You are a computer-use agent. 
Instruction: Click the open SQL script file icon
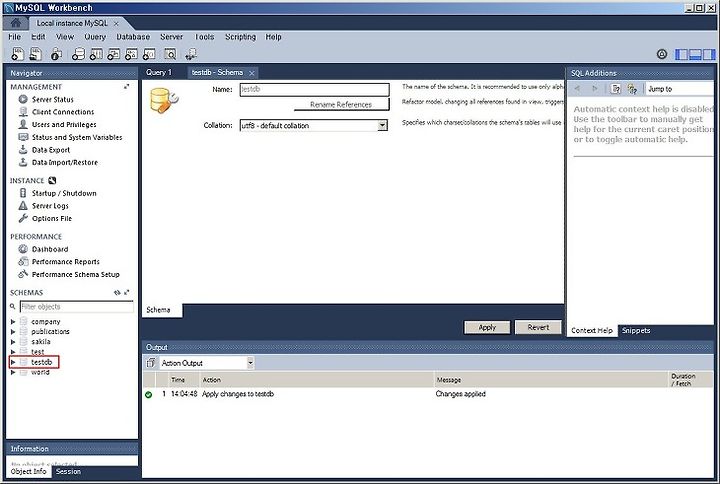(x=35, y=54)
